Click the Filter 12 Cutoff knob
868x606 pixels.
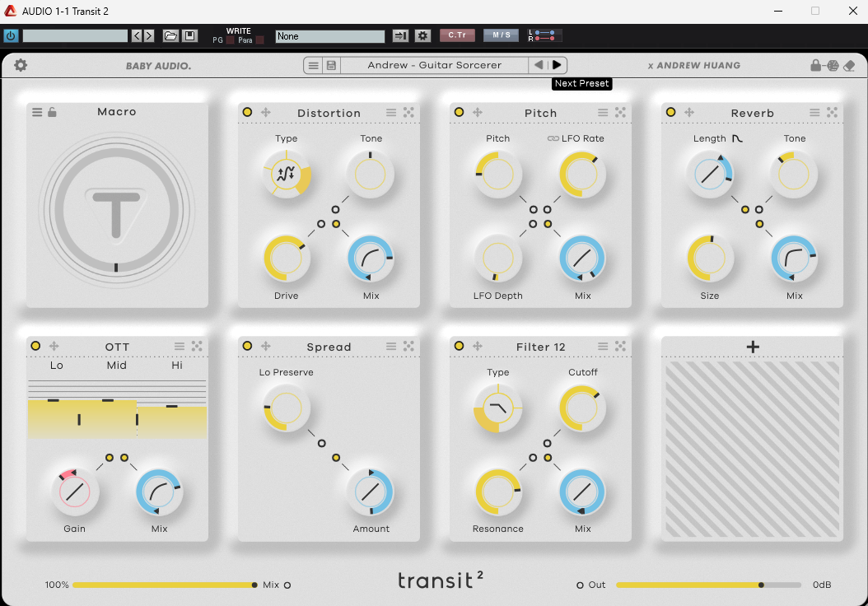[582, 408]
